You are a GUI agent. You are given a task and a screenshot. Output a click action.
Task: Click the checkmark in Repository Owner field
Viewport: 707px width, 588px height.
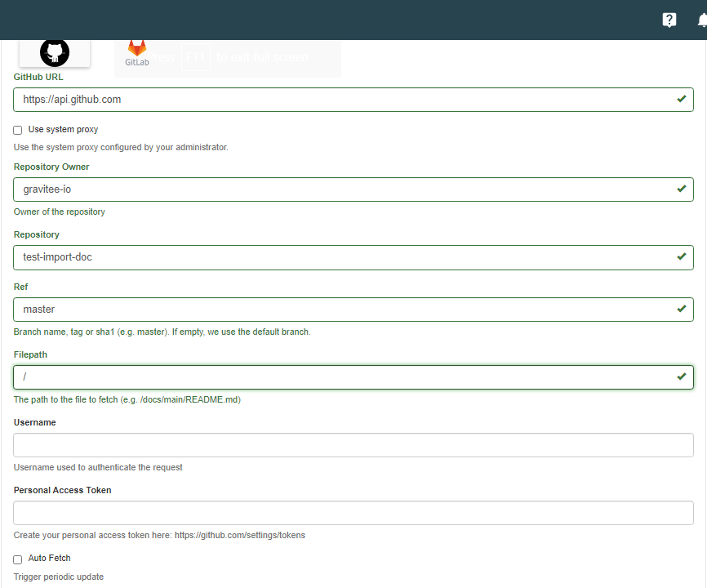coord(682,189)
